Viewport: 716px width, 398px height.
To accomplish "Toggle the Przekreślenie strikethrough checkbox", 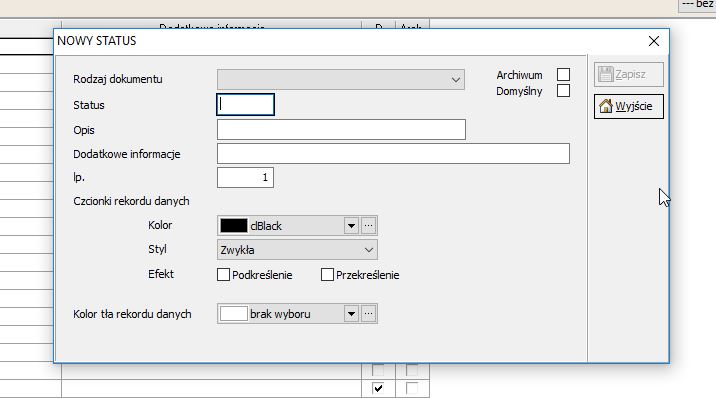I will (x=327, y=275).
